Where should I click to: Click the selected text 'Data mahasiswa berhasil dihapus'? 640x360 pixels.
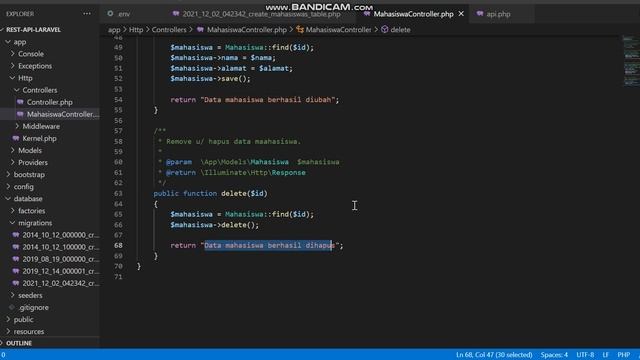coord(269,245)
